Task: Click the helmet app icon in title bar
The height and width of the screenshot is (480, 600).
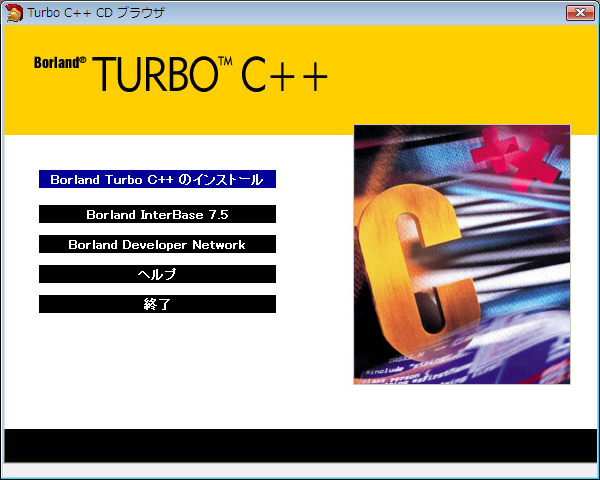Action: (x=14, y=13)
